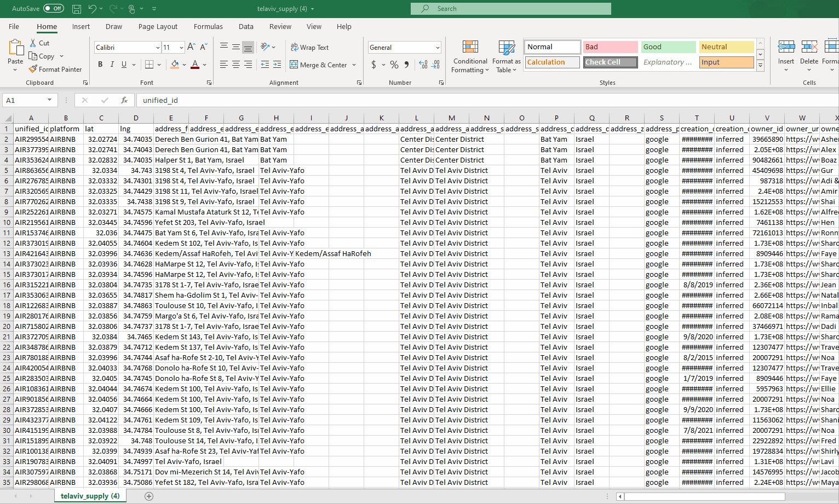Toggle Underline formatting
Image resolution: width=839 pixels, height=504 pixels.
click(x=124, y=65)
